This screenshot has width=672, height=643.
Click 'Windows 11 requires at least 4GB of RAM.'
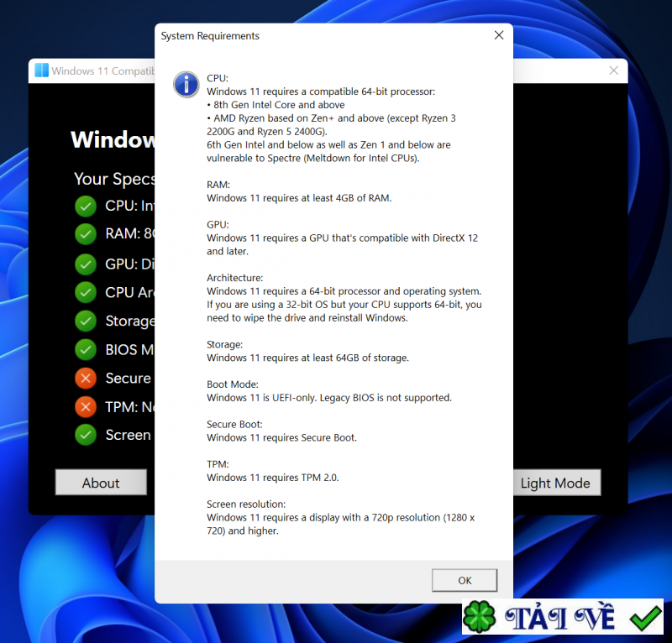tap(299, 198)
